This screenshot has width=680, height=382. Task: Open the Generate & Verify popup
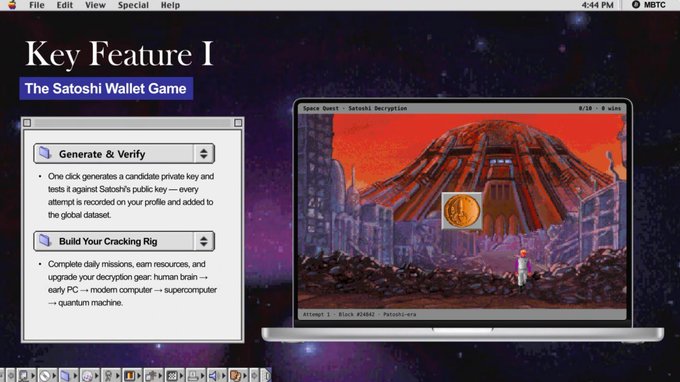[124, 153]
